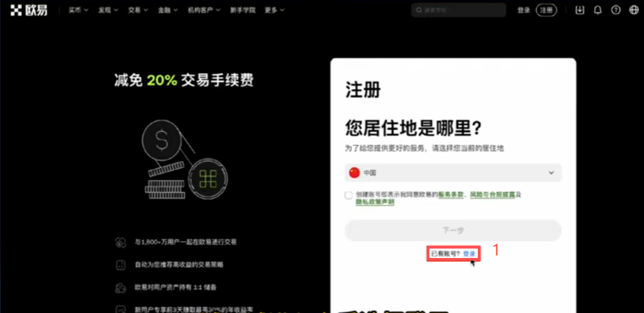The height and width of the screenshot is (313, 644).
Task: Click text 与1,800+万用户一起在欧易进行交易
Action: coord(186,242)
